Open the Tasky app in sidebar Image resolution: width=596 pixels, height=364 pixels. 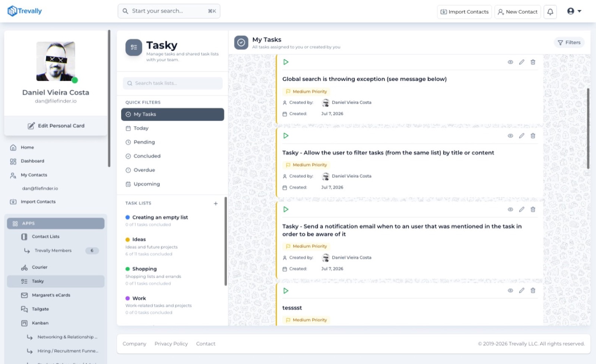pyautogui.click(x=56, y=281)
